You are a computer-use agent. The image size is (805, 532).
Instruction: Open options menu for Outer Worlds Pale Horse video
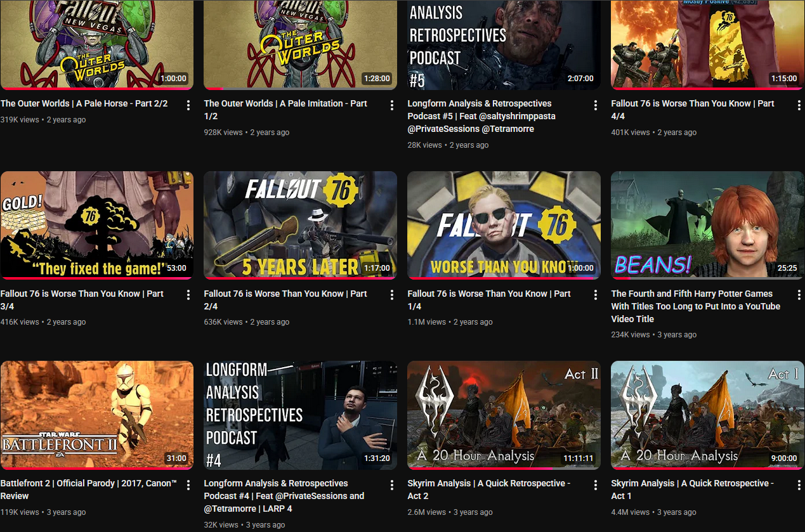(188, 105)
